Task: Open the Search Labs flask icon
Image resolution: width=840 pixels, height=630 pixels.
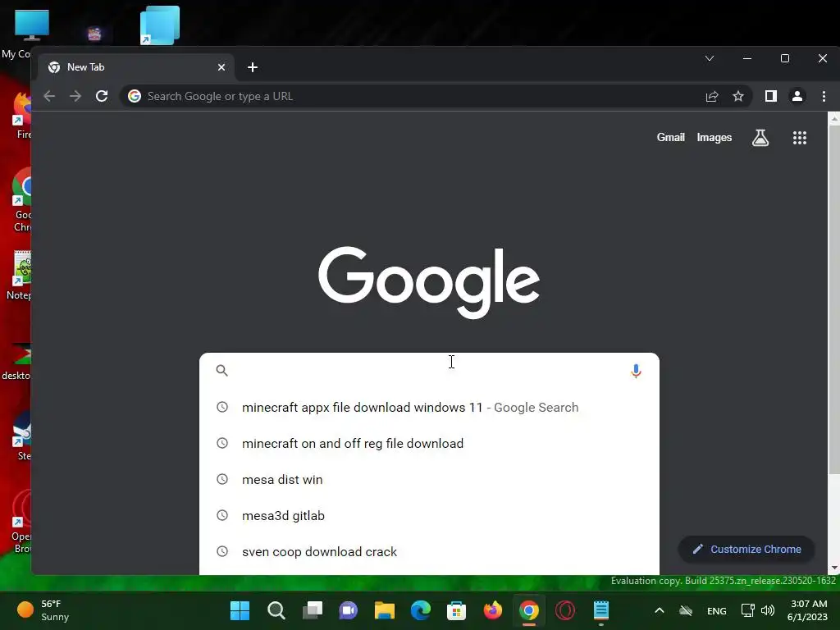Action: 760,138
